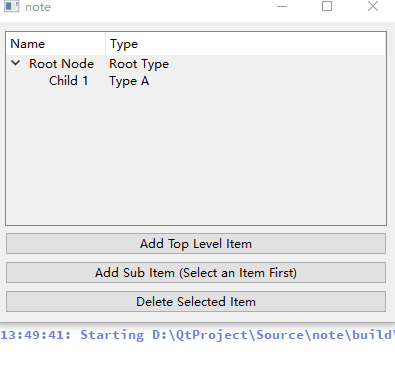This screenshot has width=395, height=365.
Task: Click the Type column header
Action: [246, 44]
